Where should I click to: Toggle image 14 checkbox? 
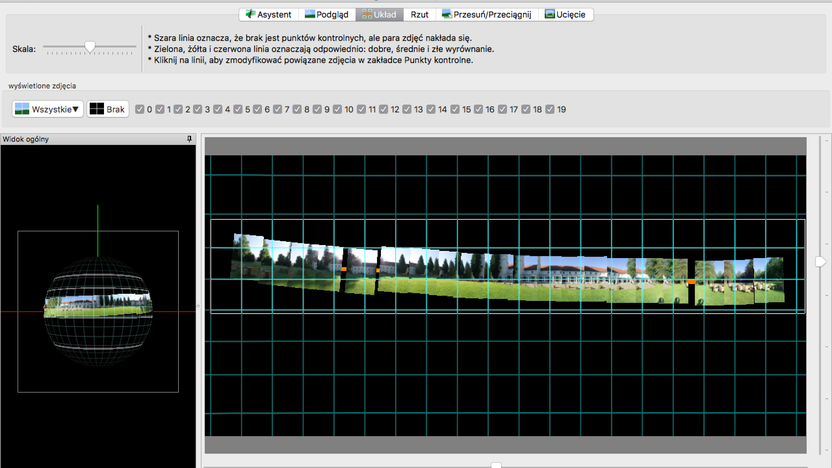click(x=431, y=109)
